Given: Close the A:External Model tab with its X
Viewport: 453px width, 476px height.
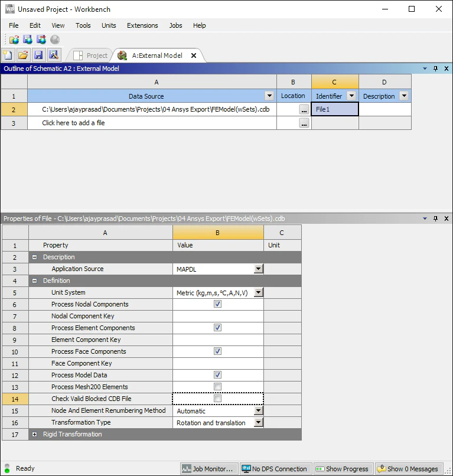Looking at the screenshot, I should pos(194,56).
